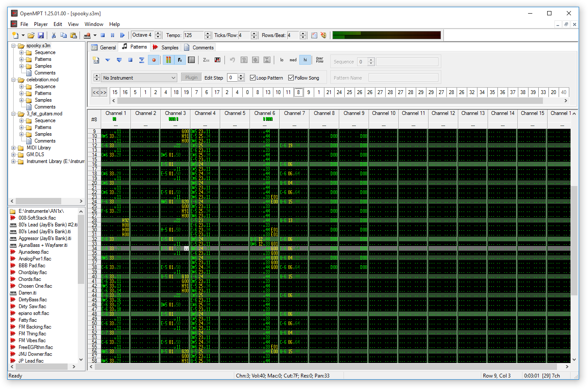Viewport: 588px width, 389px height.
Task: Uncheck the Loop Pattern checkbox
Action: (253, 78)
